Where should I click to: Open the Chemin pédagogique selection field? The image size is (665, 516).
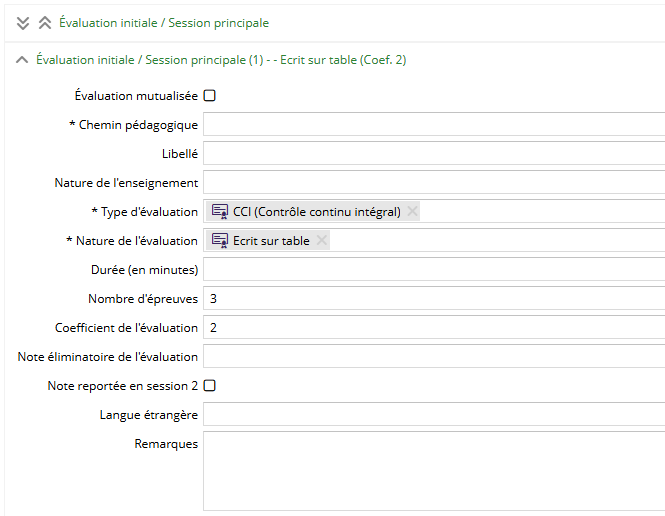pyautogui.click(x=434, y=125)
